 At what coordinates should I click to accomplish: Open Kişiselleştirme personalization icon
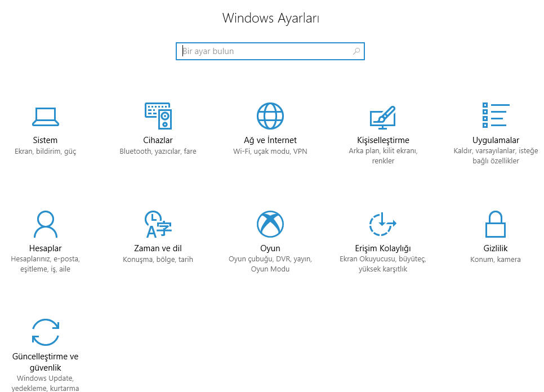pos(383,116)
